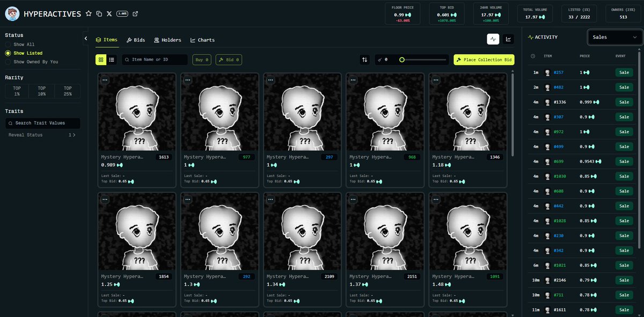Open the Bids tab
The width and height of the screenshot is (644, 317).
136,40
